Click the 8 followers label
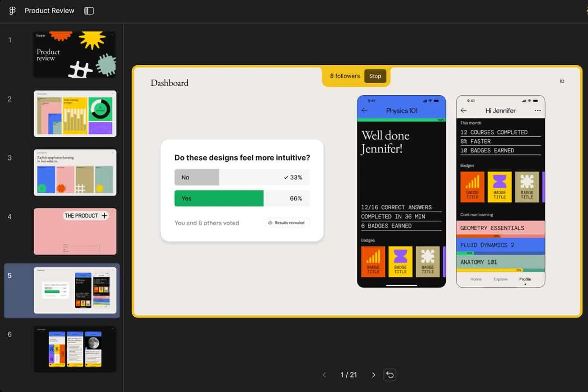 point(345,76)
